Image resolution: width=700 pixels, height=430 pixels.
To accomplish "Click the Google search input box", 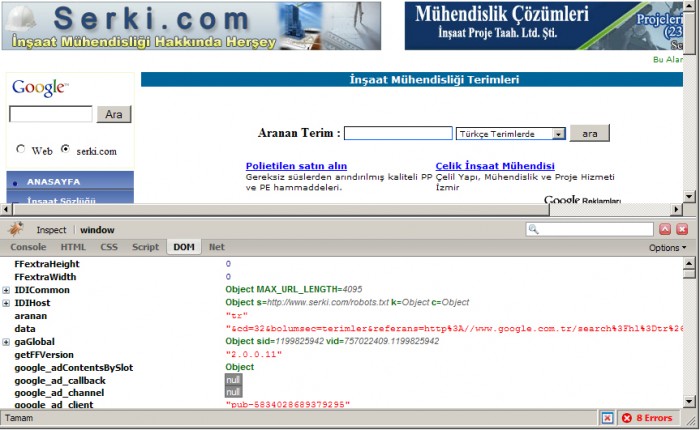I will tap(51, 114).
